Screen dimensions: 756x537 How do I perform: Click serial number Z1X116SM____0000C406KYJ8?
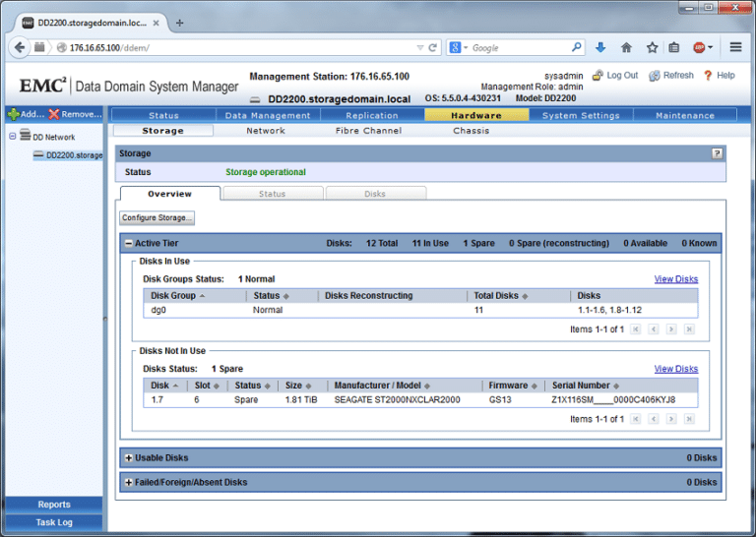[613, 399]
